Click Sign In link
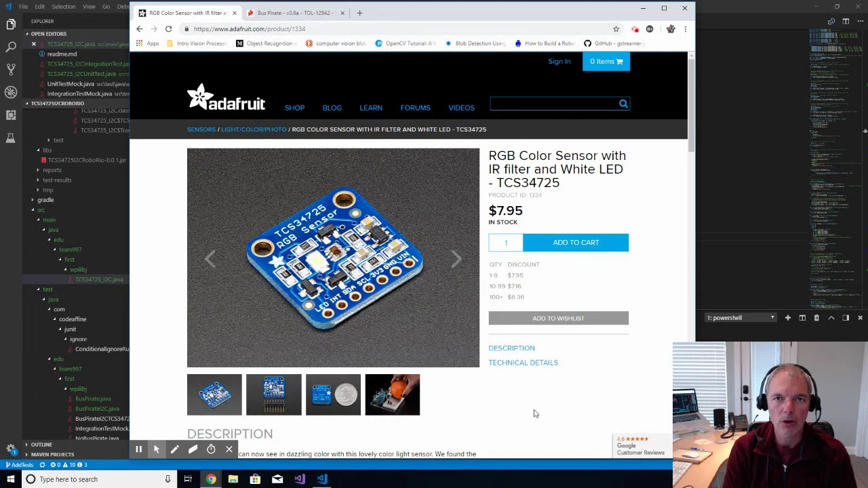 (559, 62)
